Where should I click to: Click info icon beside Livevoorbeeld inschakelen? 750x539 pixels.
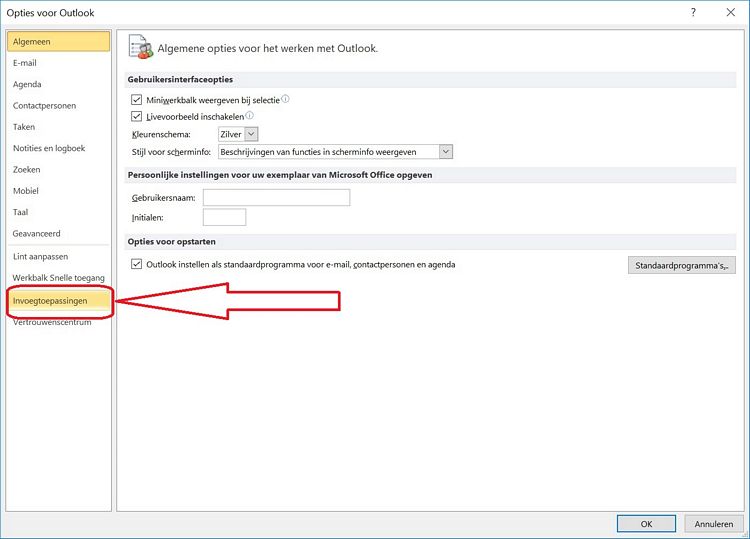coord(249,115)
